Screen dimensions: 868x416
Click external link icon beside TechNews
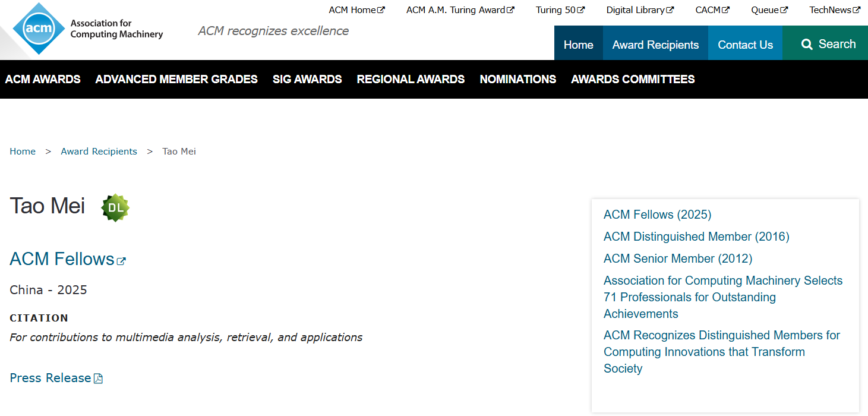pyautogui.click(x=856, y=10)
